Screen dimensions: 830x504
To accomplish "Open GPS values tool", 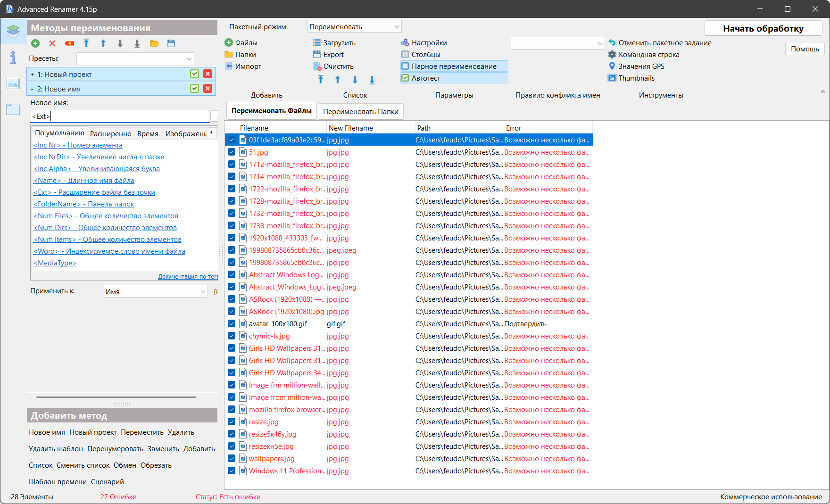I will pos(640,66).
